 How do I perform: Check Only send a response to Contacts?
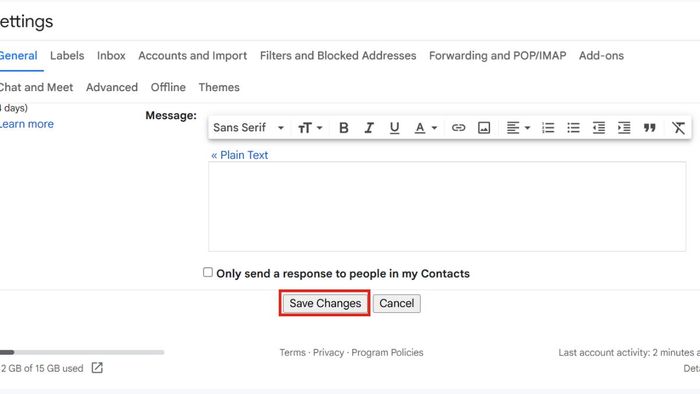coord(208,272)
